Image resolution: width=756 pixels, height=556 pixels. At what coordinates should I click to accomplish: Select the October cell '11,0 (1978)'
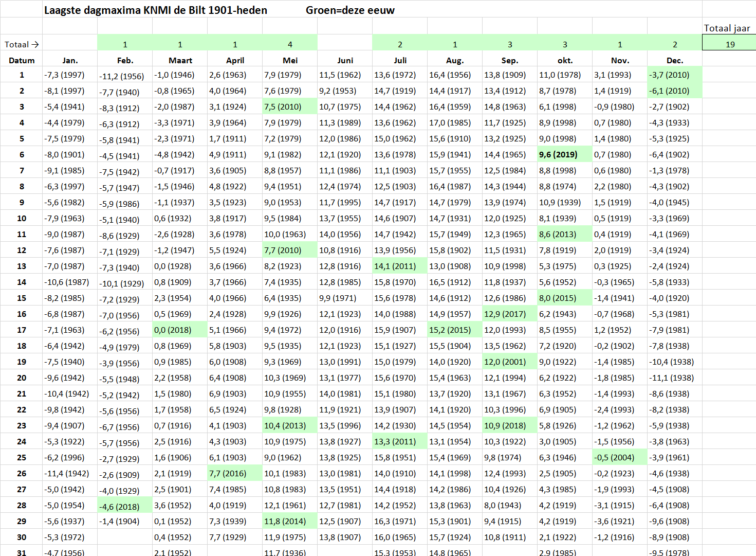pos(565,75)
